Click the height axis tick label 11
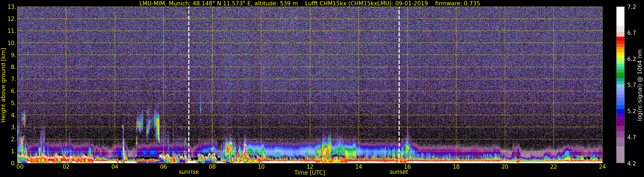This screenshot has width=644, height=177. click(12, 31)
